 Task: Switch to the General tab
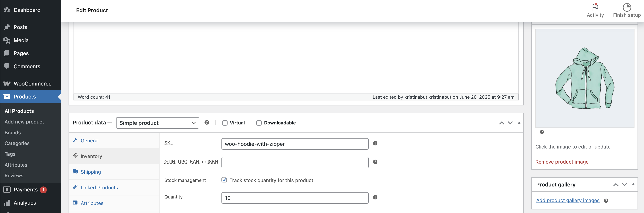click(114, 141)
